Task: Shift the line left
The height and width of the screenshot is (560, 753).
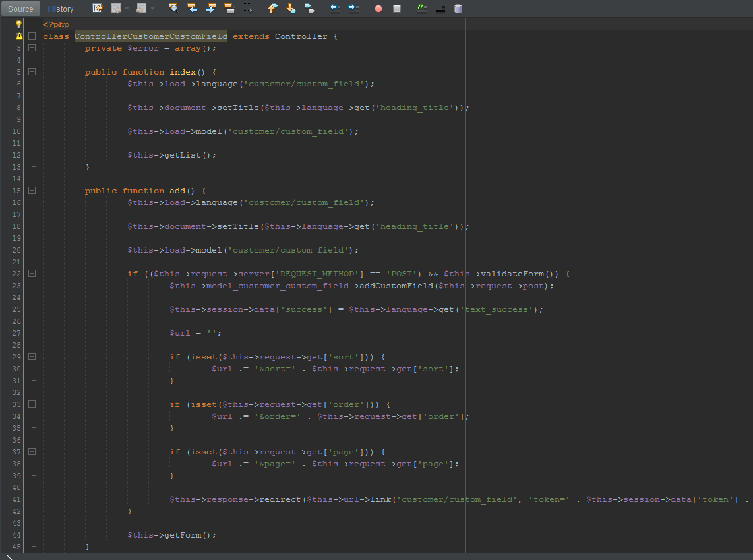Action: 335,8
